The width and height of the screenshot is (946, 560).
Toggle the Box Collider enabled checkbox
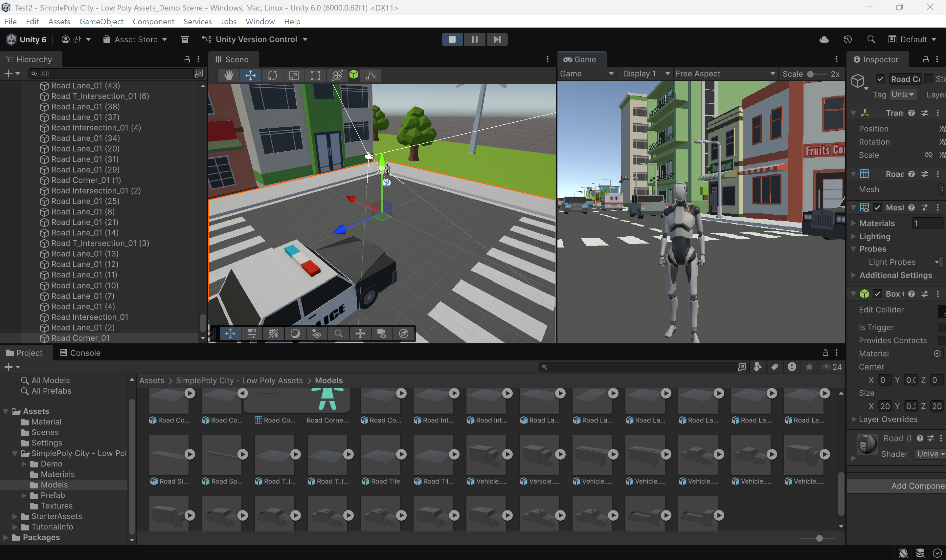(x=878, y=294)
